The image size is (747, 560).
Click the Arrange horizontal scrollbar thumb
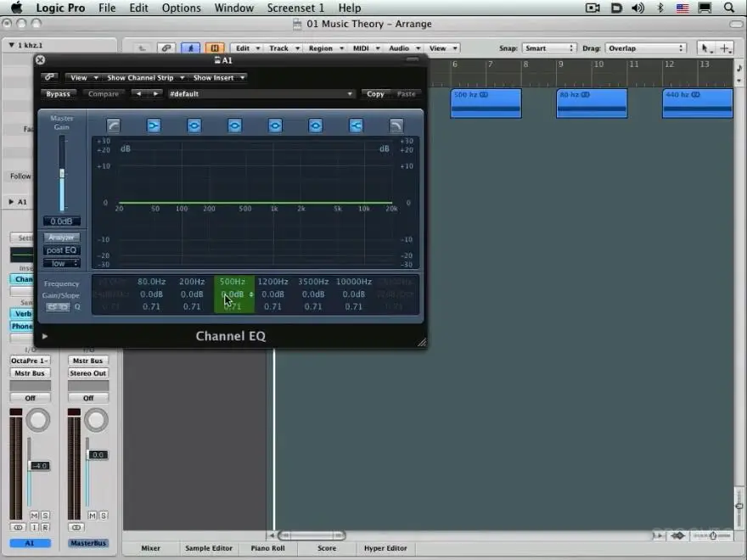(312, 535)
